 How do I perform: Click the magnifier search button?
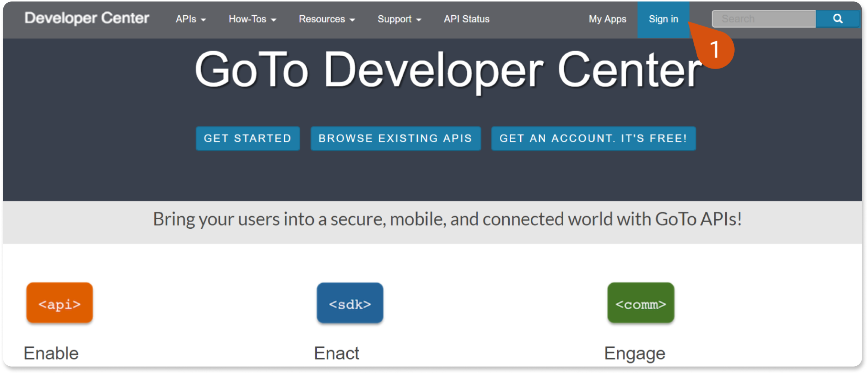point(838,19)
